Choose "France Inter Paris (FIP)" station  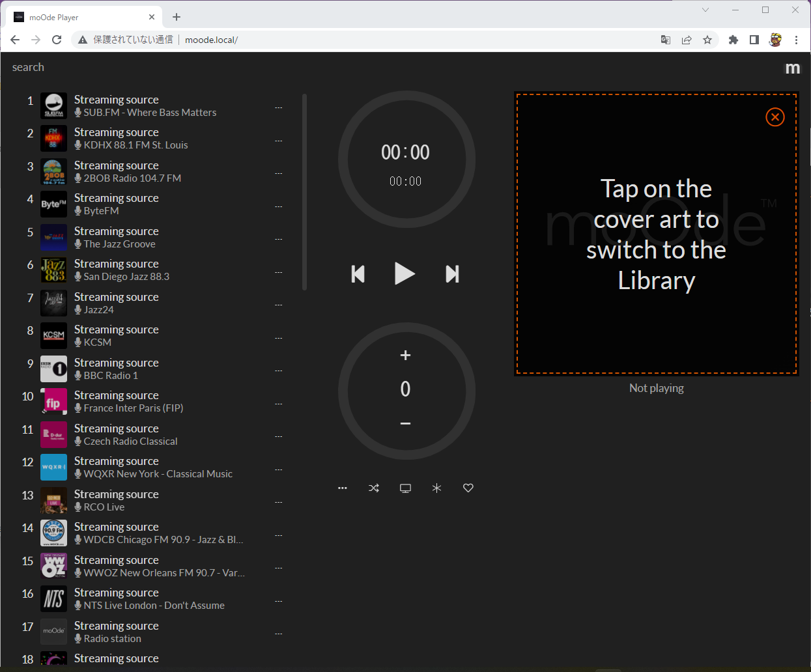tap(134, 408)
